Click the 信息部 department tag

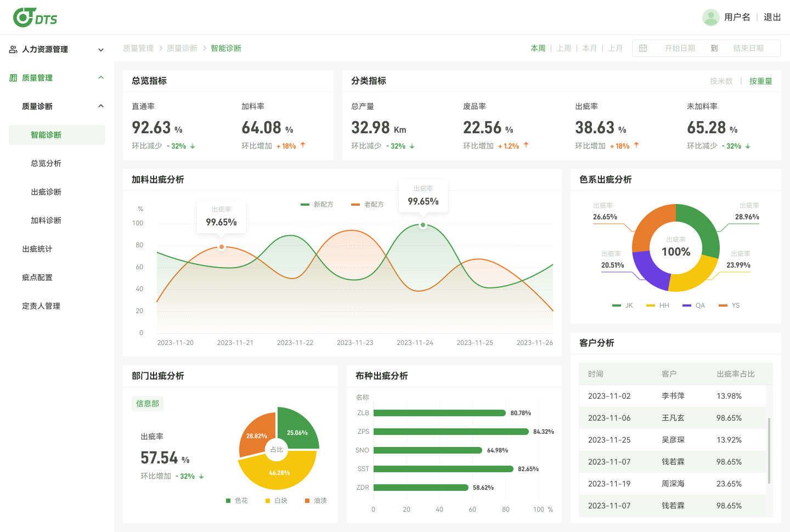pyautogui.click(x=148, y=404)
